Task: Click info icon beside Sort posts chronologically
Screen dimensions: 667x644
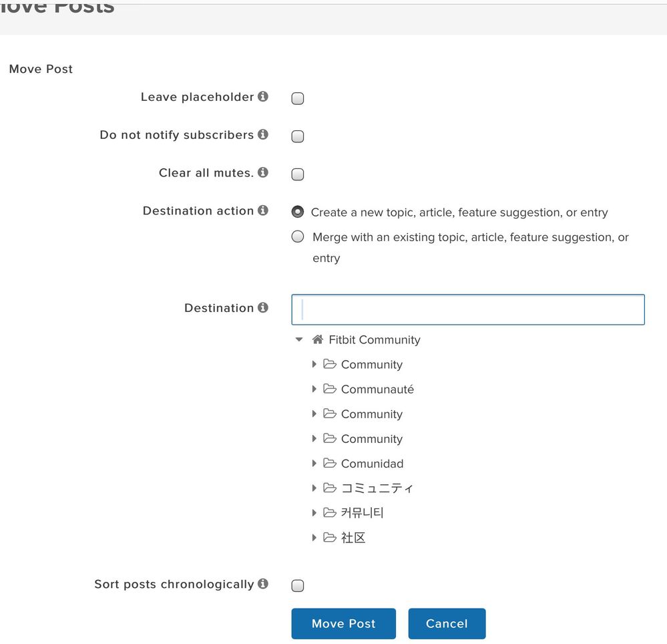Action: [x=263, y=584]
